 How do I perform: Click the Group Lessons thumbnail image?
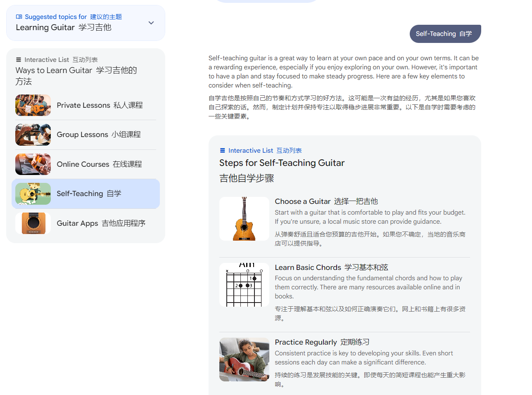[33, 135]
